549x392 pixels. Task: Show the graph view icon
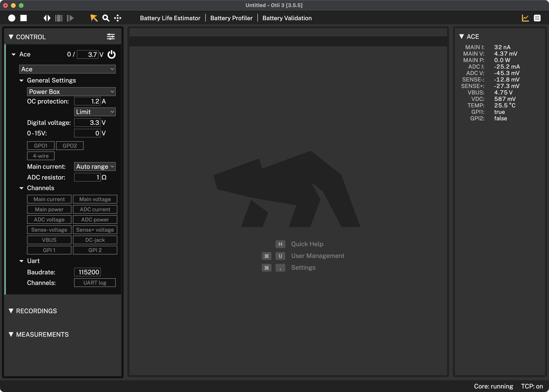coord(525,18)
